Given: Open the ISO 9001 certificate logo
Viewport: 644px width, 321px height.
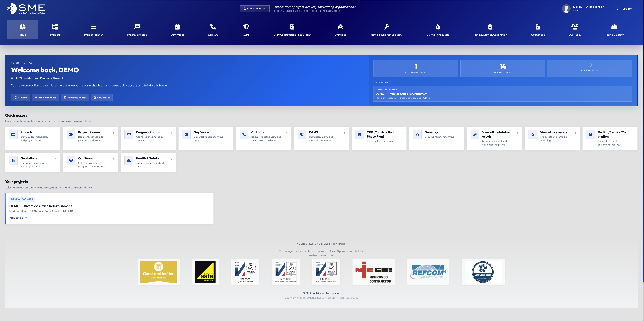Looking at the screenshot, I should click(x=245, y=272).
